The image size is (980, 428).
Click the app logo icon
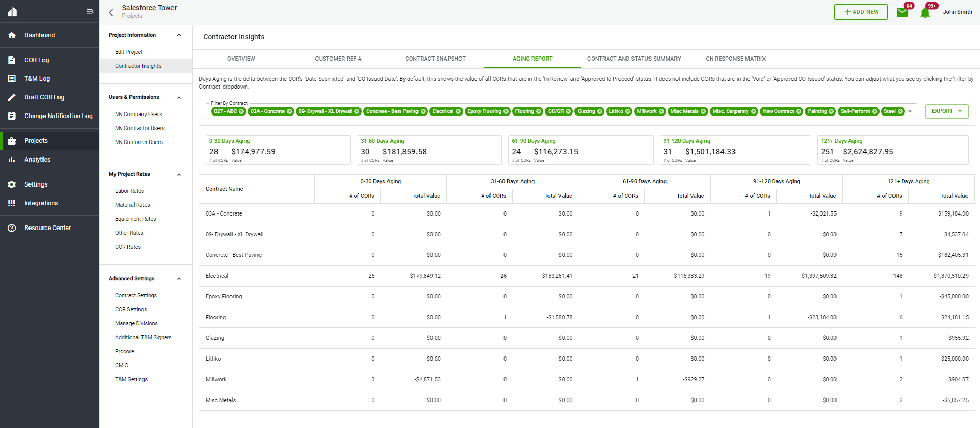coord(12,11)
